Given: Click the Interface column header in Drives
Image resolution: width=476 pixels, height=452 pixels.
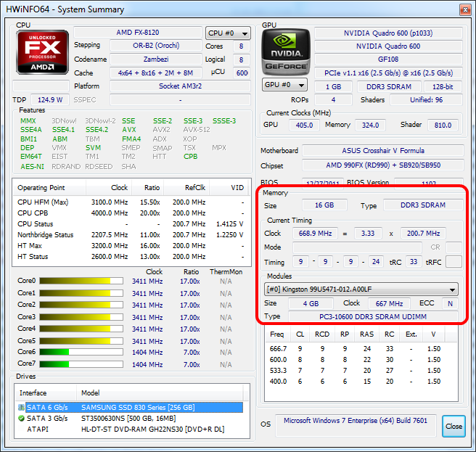Looking at the screenshot, I should (33, 393).
